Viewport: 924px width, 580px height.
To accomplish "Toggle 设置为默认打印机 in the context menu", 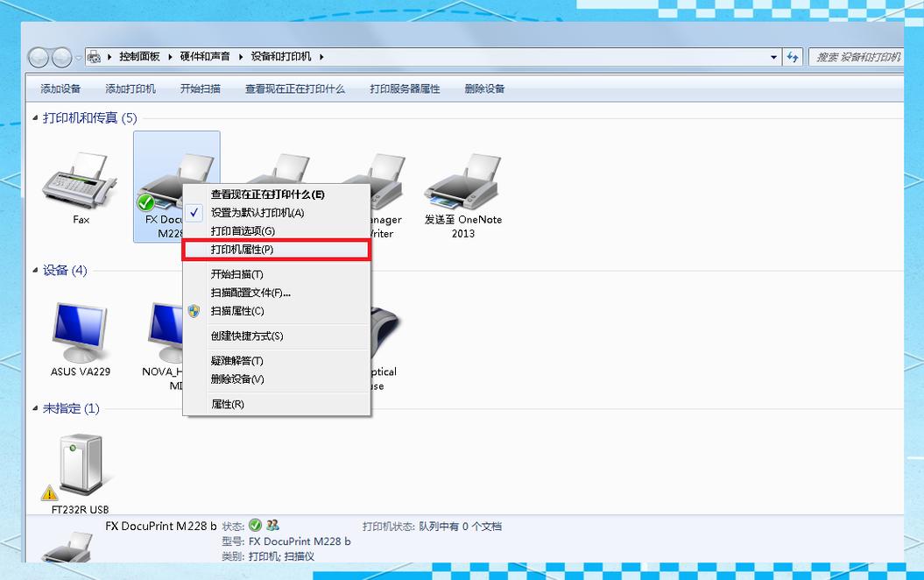I will pyautogui.click(x=254, y=212).
